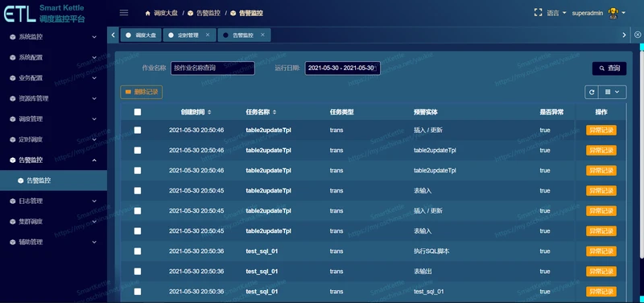Click the page vertical scrollbar
This screenshot has width=644, height=303.
[x=642, y=154]
